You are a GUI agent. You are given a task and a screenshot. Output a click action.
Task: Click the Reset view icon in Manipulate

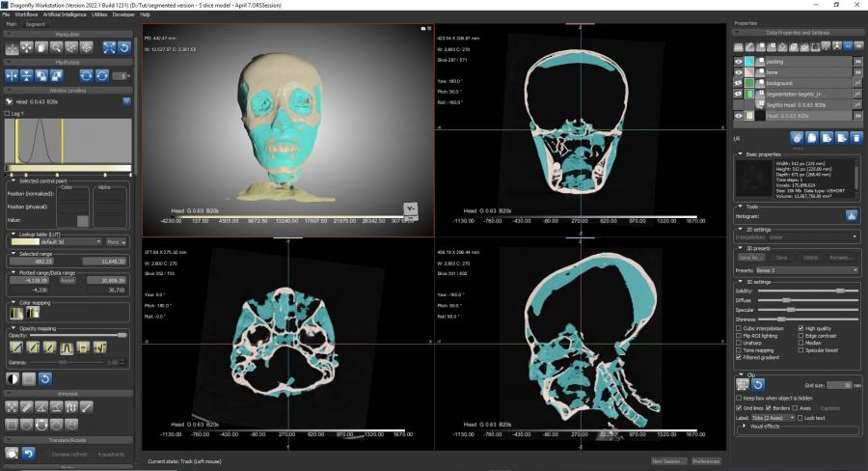(x=124, y=47)
